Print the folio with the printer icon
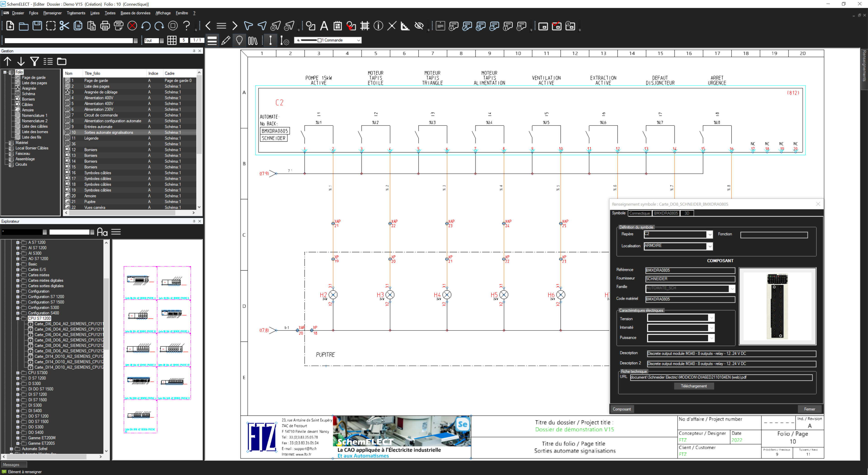Viewport: 868px width, 475px height. coord(105,26)
